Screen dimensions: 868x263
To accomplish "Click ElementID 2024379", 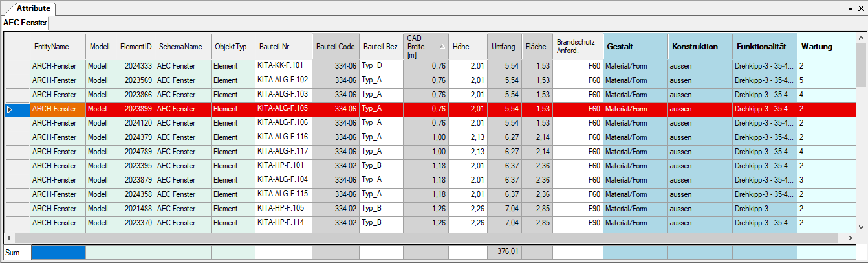I will click(136, 138).
